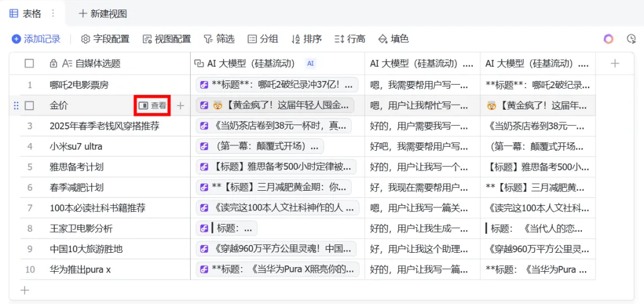Viewport: 644px width, 304px height.
Task: Click the cell 好，用户让我这个助理
Action: coord(422,249)
